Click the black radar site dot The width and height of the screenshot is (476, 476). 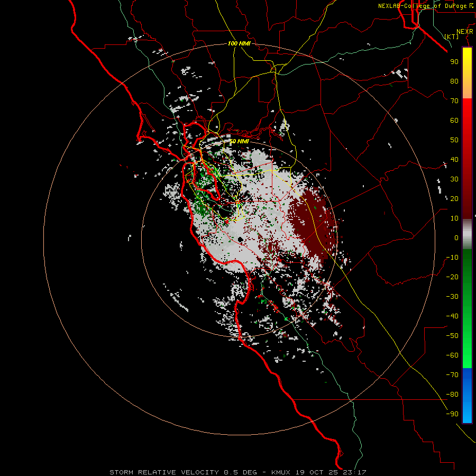point(241,240)
